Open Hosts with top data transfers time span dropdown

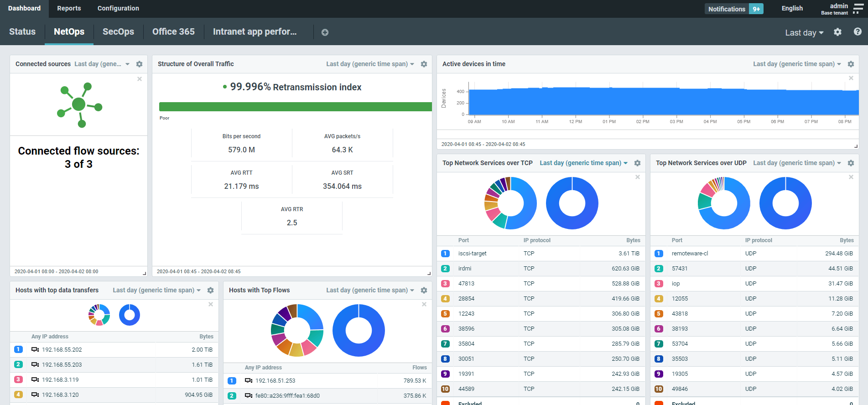coord(156,291)
